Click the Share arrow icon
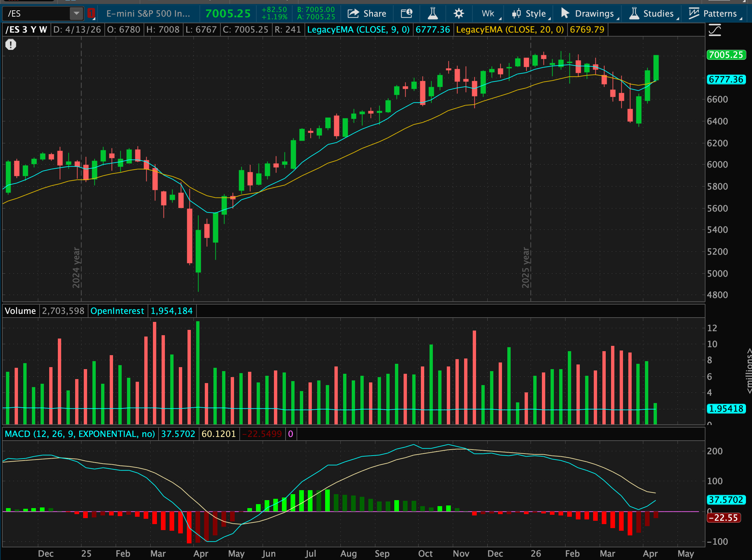This screenshot has height=560, width=752. (353, 14)
